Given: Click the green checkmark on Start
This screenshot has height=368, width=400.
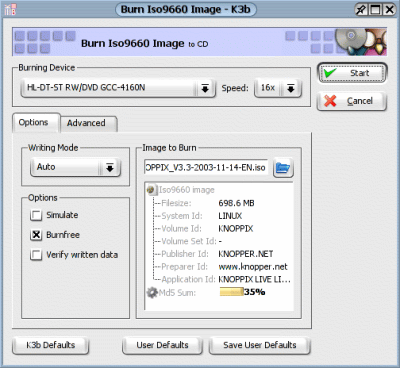Looking at the screenshot, I should click(x=330, y=72).
